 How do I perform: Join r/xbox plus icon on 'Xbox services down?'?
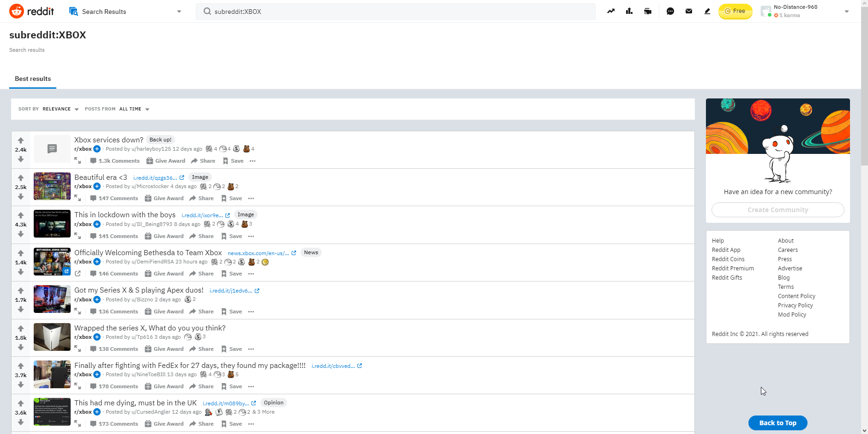[97, 149]
